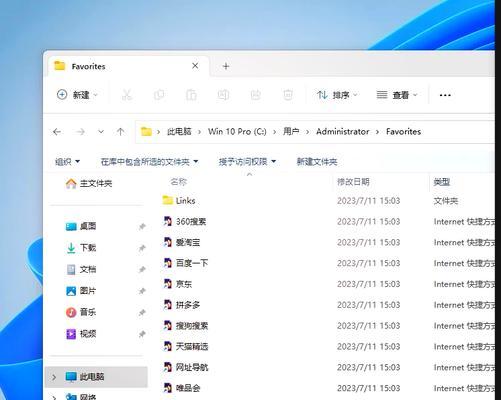The width and height of the screenshot is (501, 400).
Task: Click the pin icon next to 下载
Action: pyautogui.click(x=142, y=248)
